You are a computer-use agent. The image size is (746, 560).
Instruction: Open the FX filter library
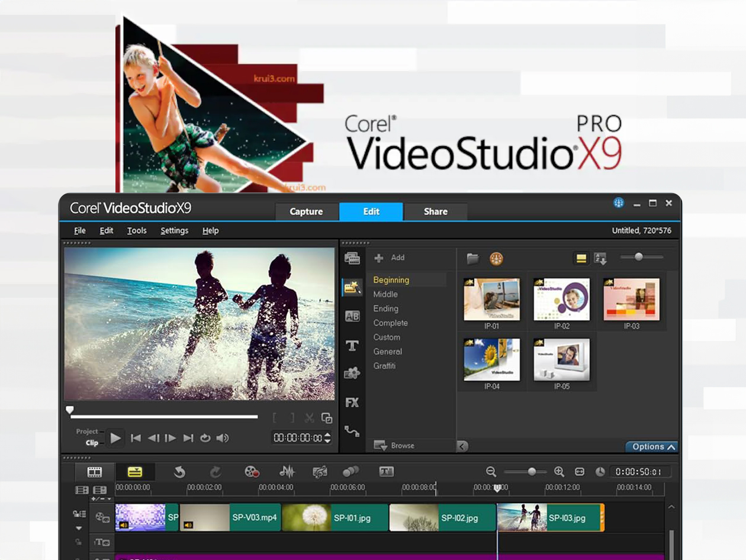(x=352, y=403)
